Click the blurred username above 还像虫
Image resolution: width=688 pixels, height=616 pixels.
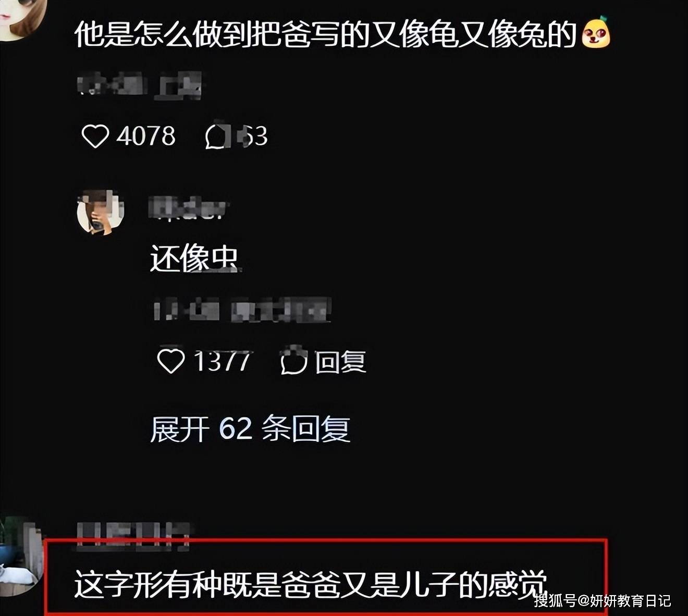pyautogui.click(x=189, y=208)
